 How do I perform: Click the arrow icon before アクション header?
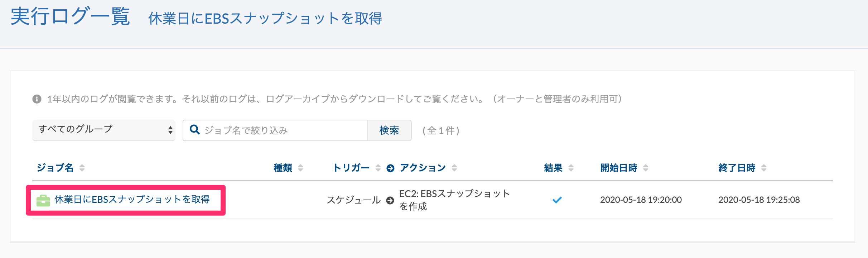[390, 168]
